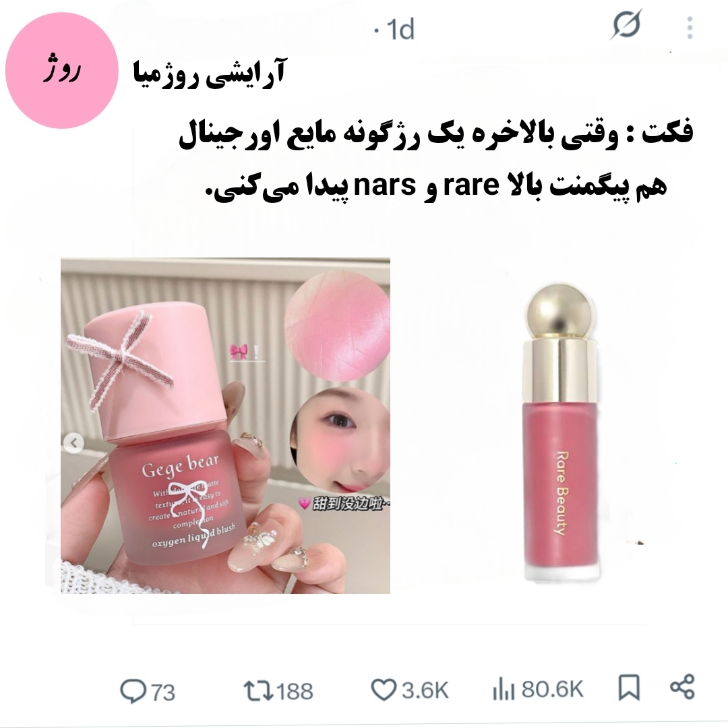Click the 73 replies count
728x728 pixels.
pyautogui.click(x=162, y=692)
